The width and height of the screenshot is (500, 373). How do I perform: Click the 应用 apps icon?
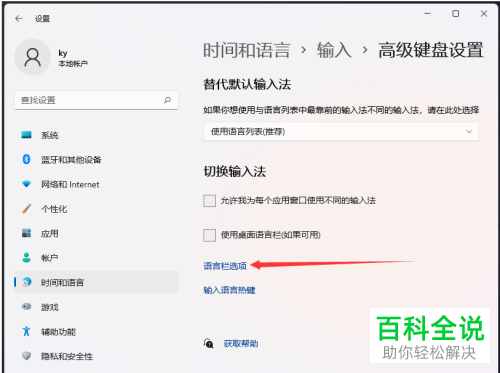click(26, 233)
